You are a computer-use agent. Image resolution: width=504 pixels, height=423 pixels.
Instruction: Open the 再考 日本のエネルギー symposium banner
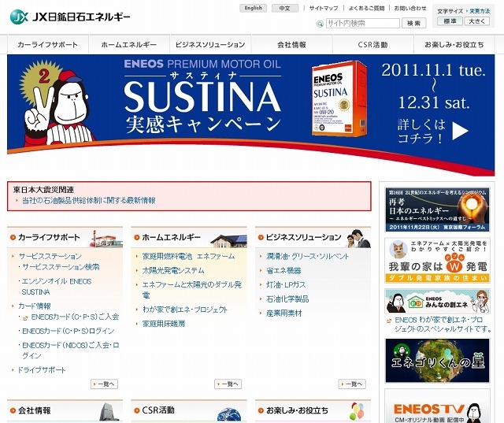tap(438, 210)
